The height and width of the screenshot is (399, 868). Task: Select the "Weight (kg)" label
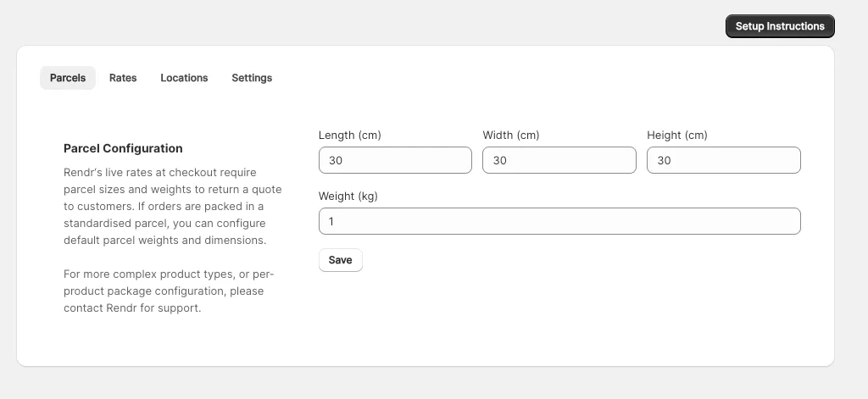click(x=348, y=196)
